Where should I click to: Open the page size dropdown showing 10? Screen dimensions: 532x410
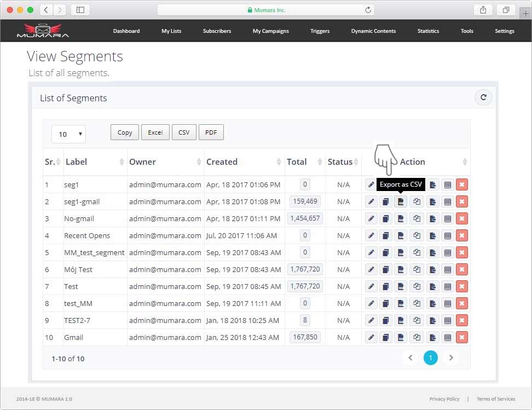click(x=68, y=134)
